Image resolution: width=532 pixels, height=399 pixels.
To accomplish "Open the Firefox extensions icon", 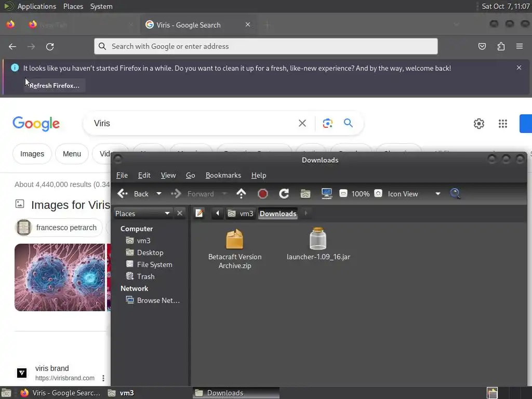I will [x=501, y=46].
